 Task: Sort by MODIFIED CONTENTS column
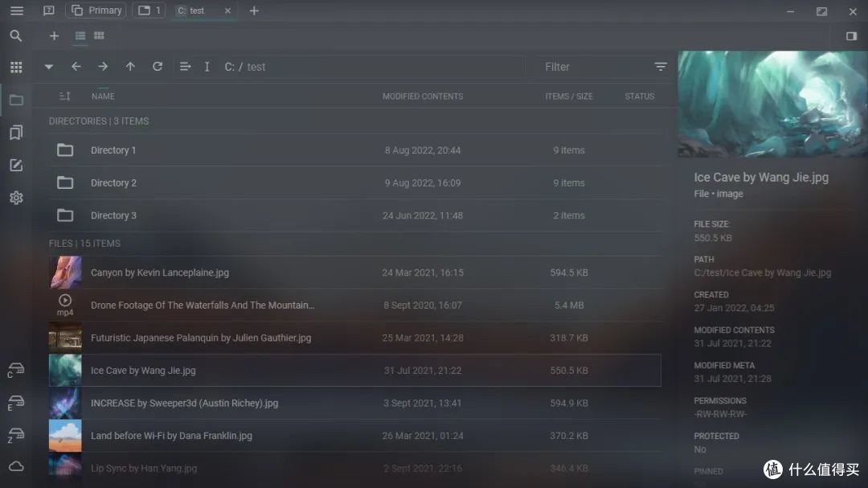[x=423, y=96]
